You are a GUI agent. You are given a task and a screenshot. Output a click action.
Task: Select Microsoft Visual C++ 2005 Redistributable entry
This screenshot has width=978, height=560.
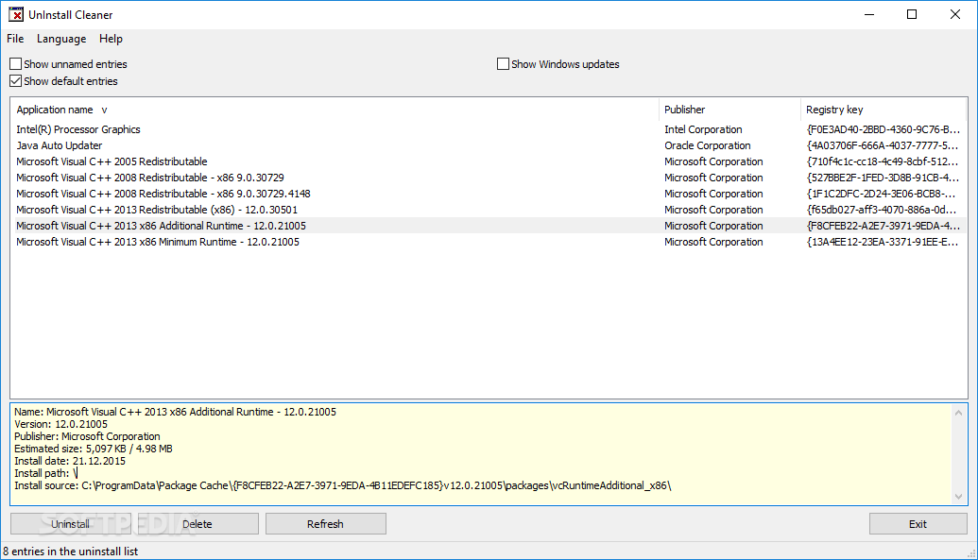click(112, 161)
